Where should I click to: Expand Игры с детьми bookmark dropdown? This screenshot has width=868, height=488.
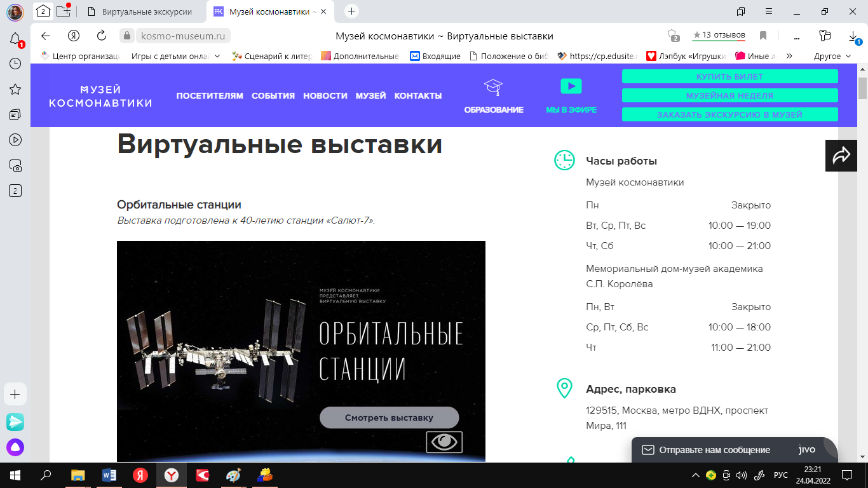(x=217, y=56)
